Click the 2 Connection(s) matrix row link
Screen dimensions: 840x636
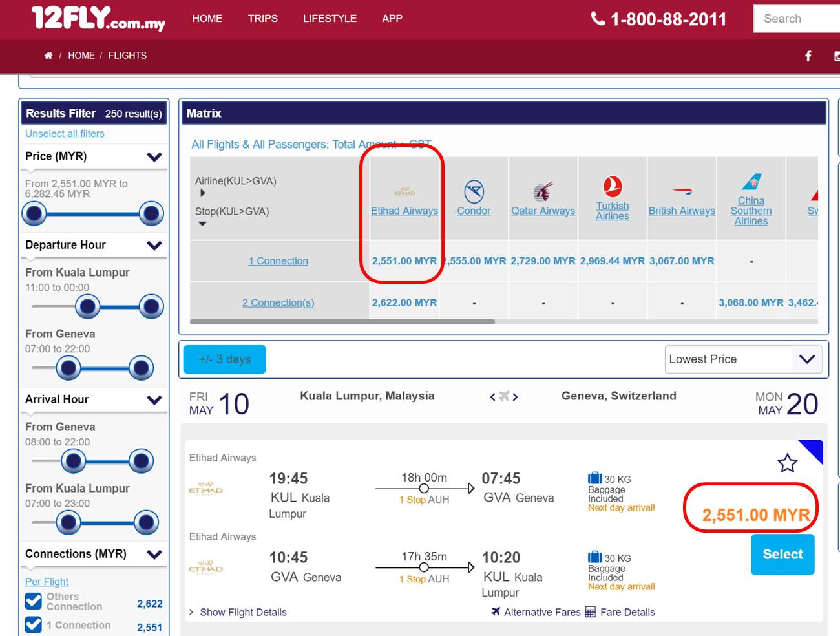278,302
